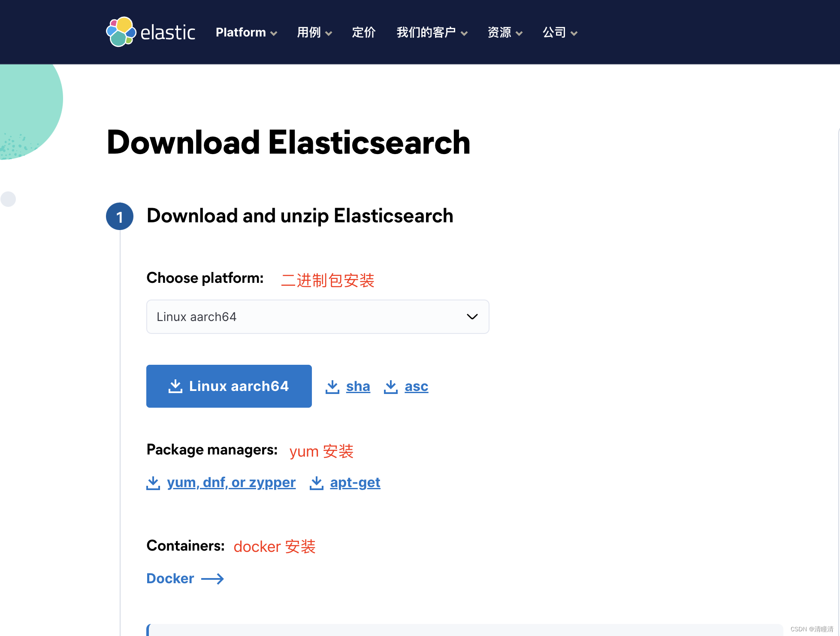Expand the 资源 resources menu
840x636 pixels.
pyautogui.click(x=505, y=33)
